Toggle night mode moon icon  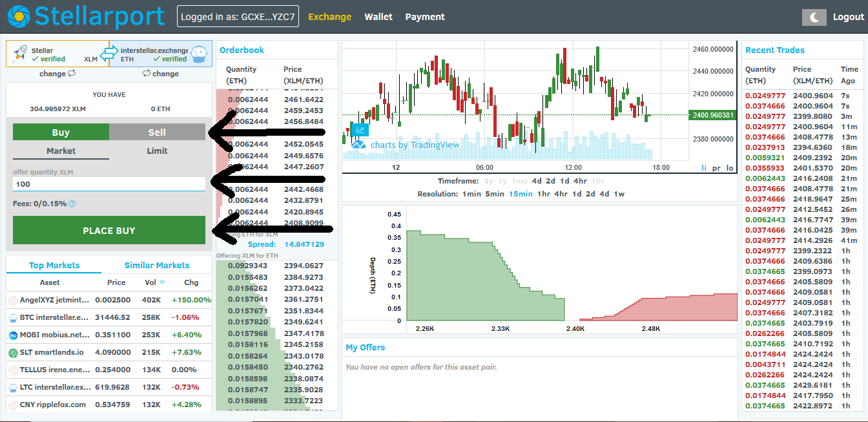tap(814, 17)
